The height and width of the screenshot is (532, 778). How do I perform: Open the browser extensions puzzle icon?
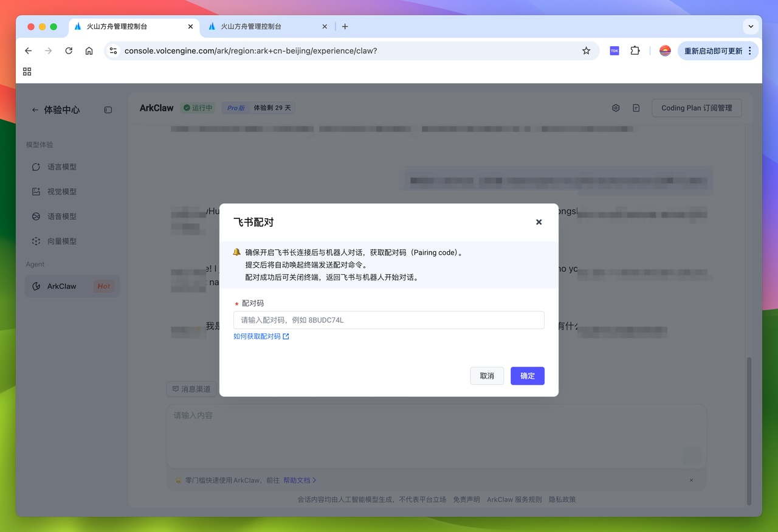[635, 50]
